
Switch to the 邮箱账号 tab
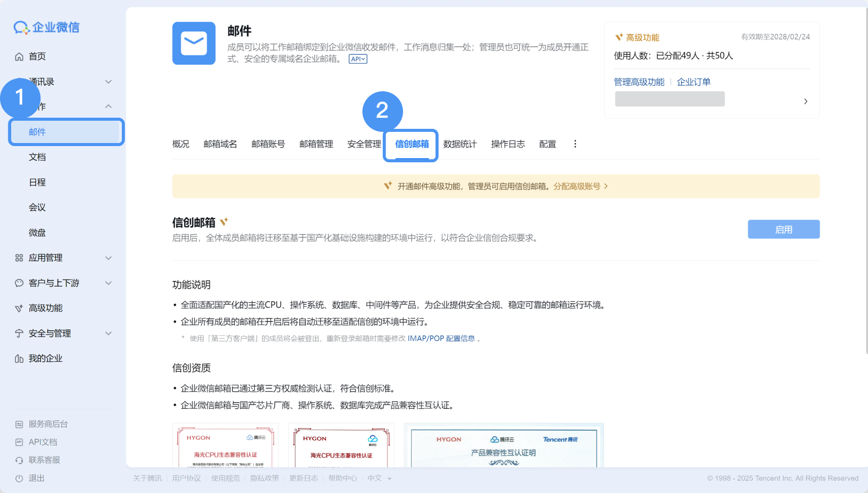(268, 144)
